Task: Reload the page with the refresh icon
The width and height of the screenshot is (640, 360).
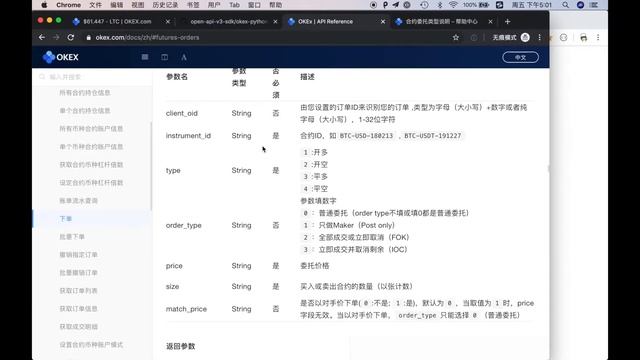Action: tap(71, 37)
